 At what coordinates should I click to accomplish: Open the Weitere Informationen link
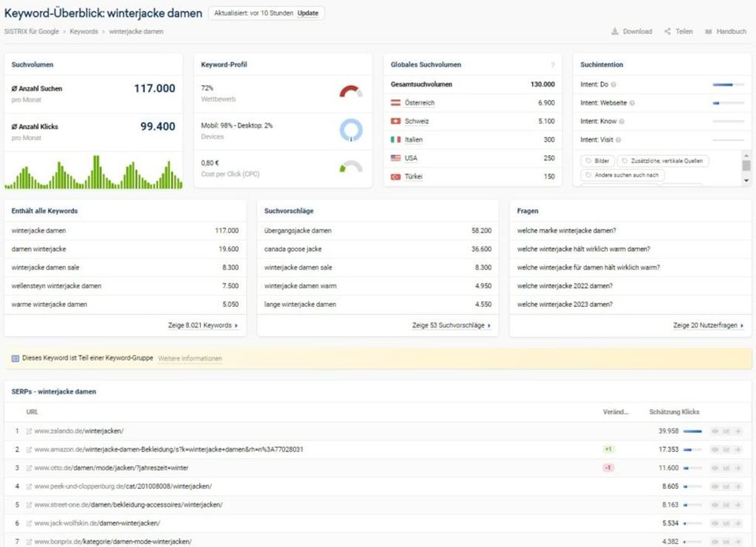click(190, 359)
